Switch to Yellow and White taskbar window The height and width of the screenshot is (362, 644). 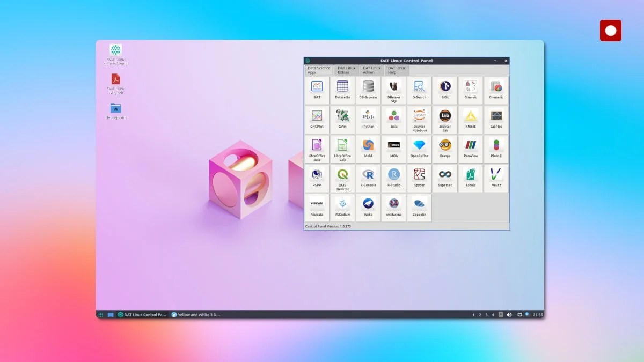[x=196, y=315]
